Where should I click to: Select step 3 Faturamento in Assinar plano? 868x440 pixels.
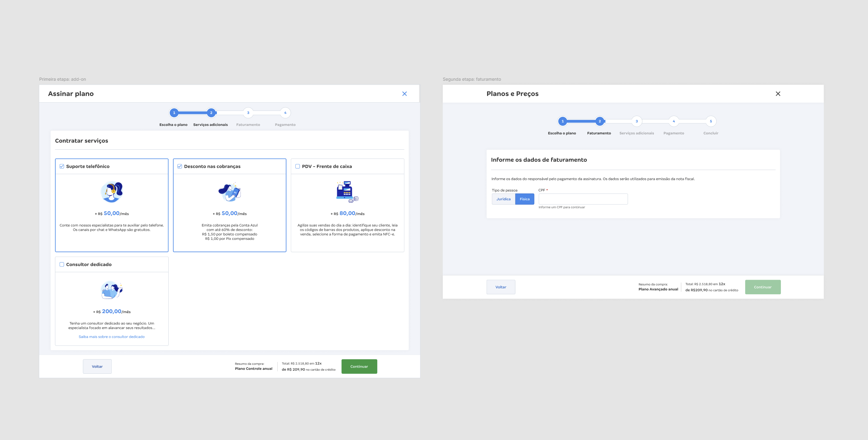click(x=248, y=113)
